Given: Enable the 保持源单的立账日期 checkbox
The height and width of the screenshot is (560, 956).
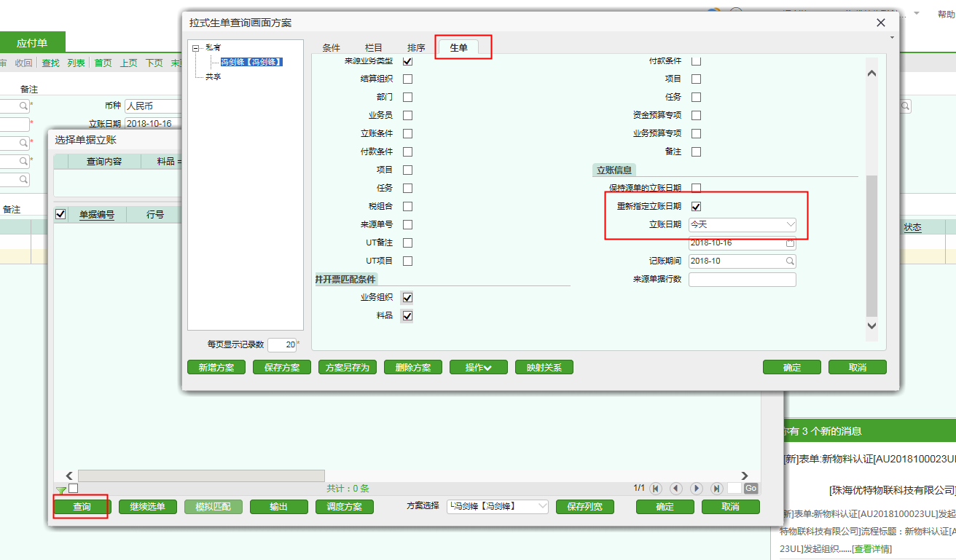Looking at the screenshot, I should pos(696,189).
